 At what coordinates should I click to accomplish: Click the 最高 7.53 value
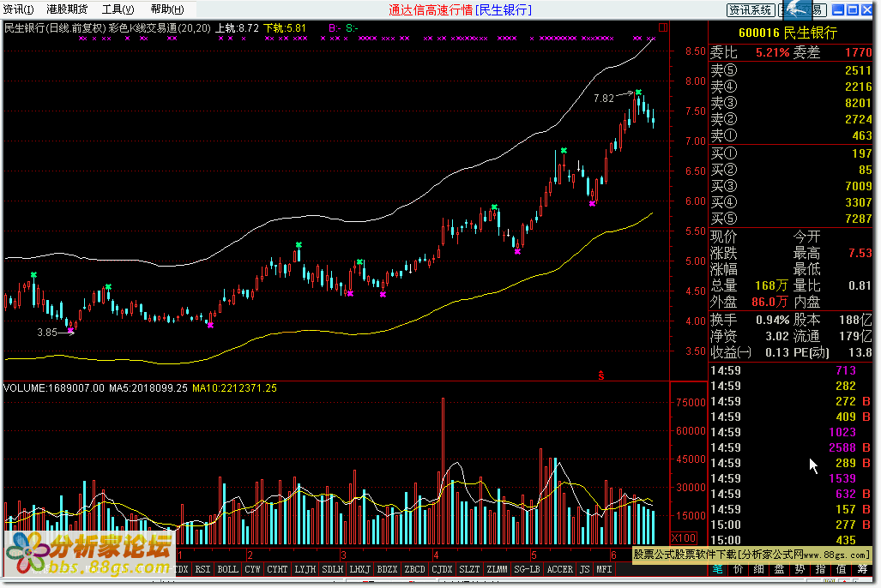860,253
